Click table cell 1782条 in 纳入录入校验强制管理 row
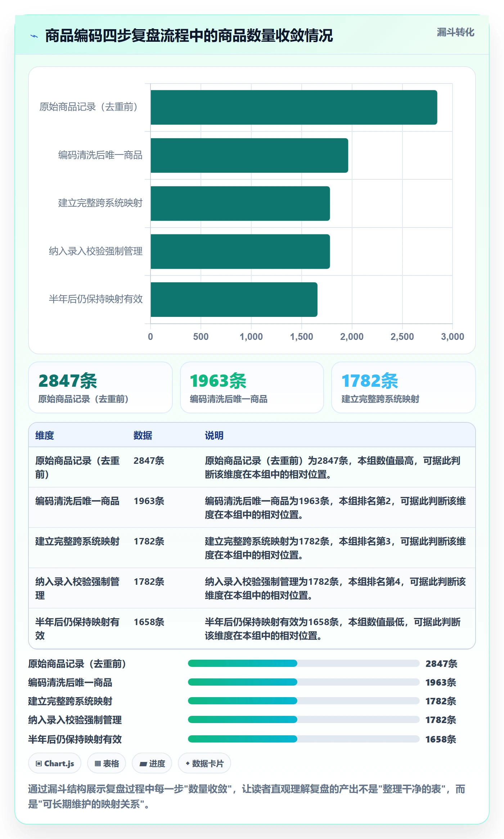 tap(149, 582)
